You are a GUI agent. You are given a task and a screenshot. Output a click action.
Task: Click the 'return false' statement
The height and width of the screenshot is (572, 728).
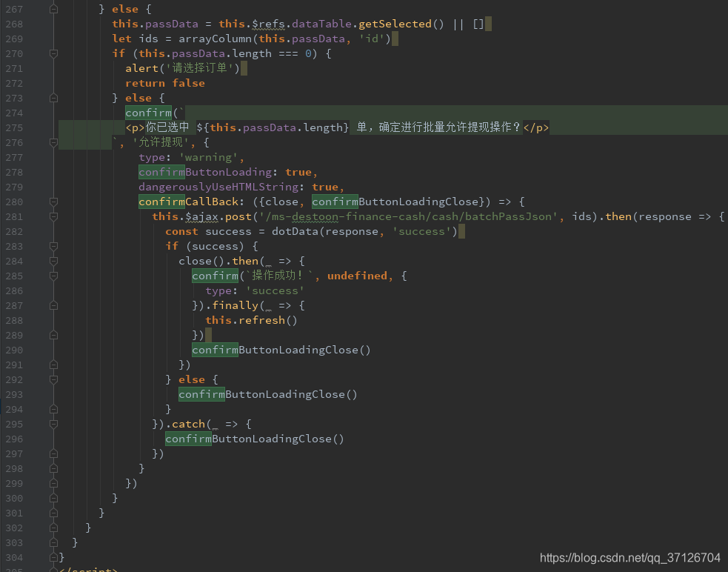[x=165, y=83]
